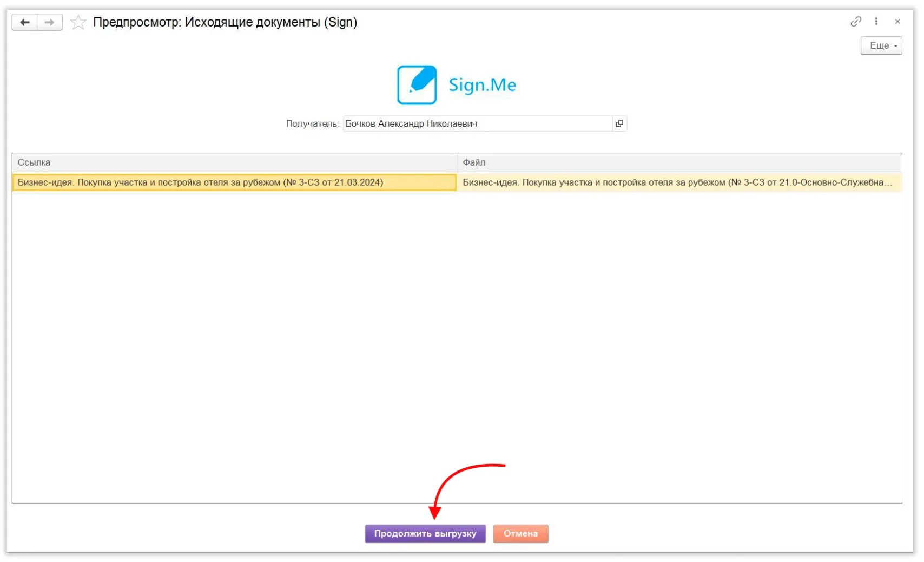This screenshot has height=562, width=924.
Task: Sort by the Ссылка column header
Action: [x=234, y=162]
